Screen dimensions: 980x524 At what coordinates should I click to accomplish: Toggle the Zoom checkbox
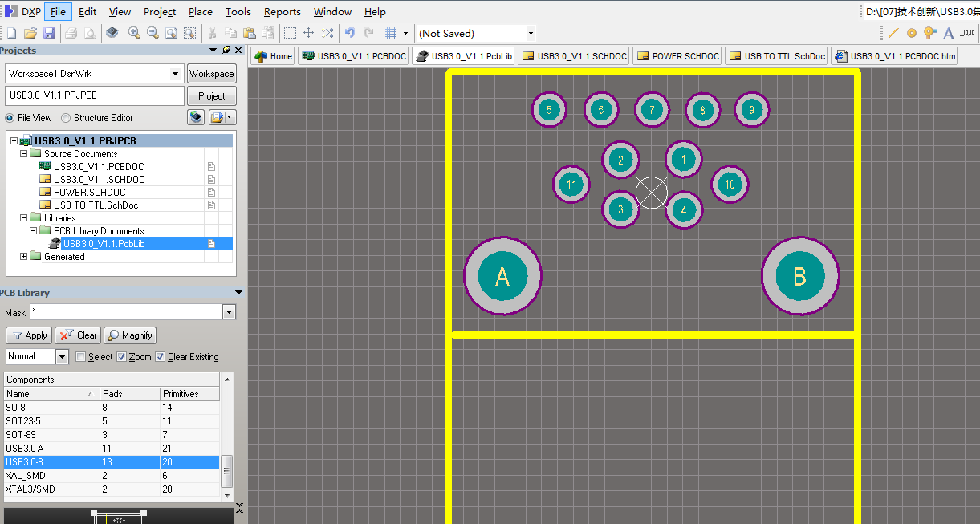click(x=121, y=357)
